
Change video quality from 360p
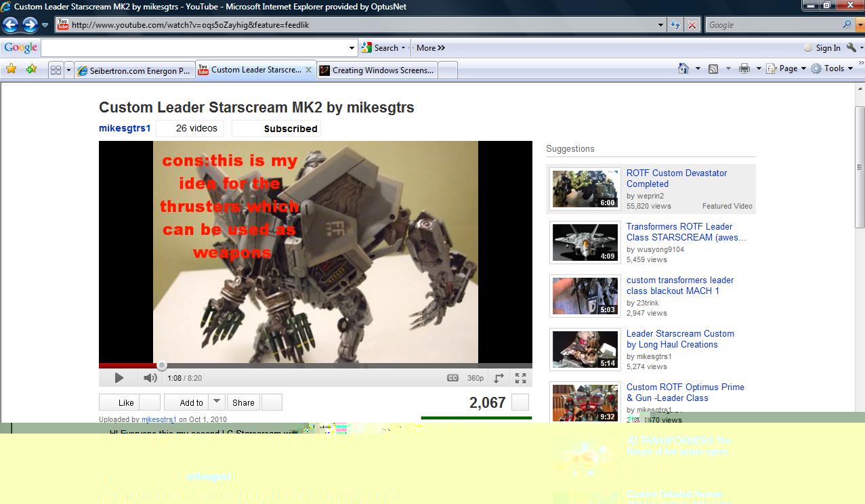pyautogui.click(x=476, y=378)
